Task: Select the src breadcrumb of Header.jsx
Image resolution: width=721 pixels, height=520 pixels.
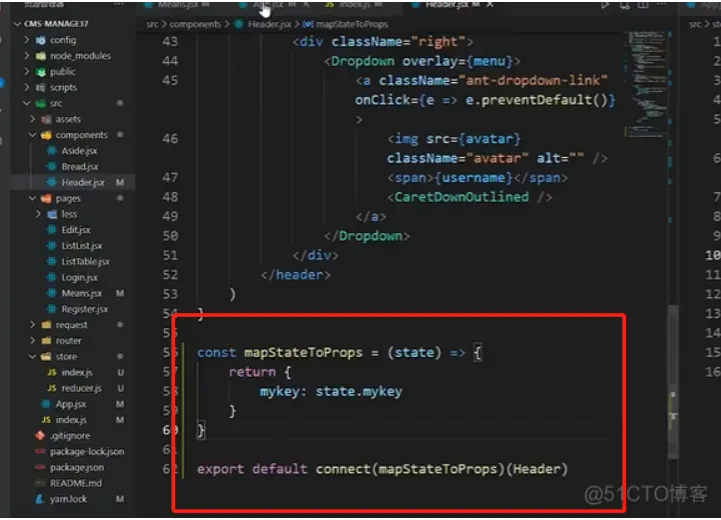Action: 152,24
